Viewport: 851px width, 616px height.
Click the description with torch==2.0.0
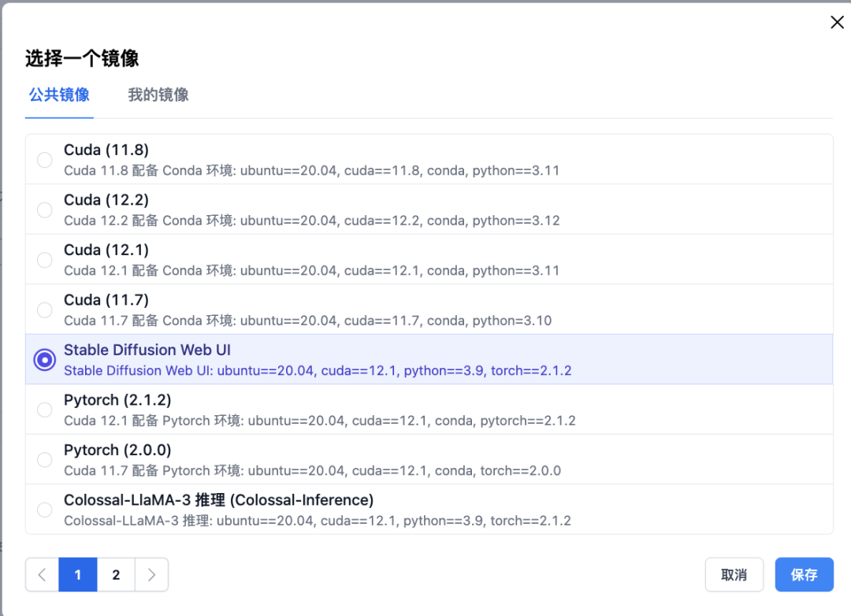click(313, 470)
